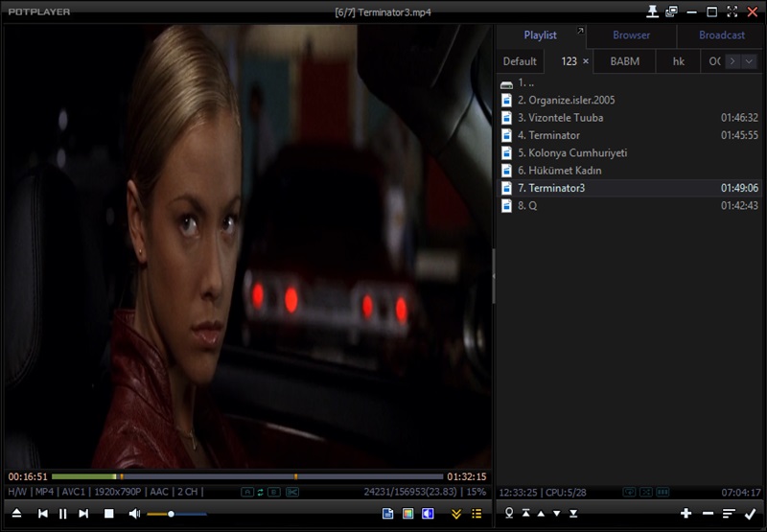The width and height of the screenshot is (767, 532).
Task: Enter fullscreen mode via titlebar icon
Action: pyautogui.click(x=732, y=12)
